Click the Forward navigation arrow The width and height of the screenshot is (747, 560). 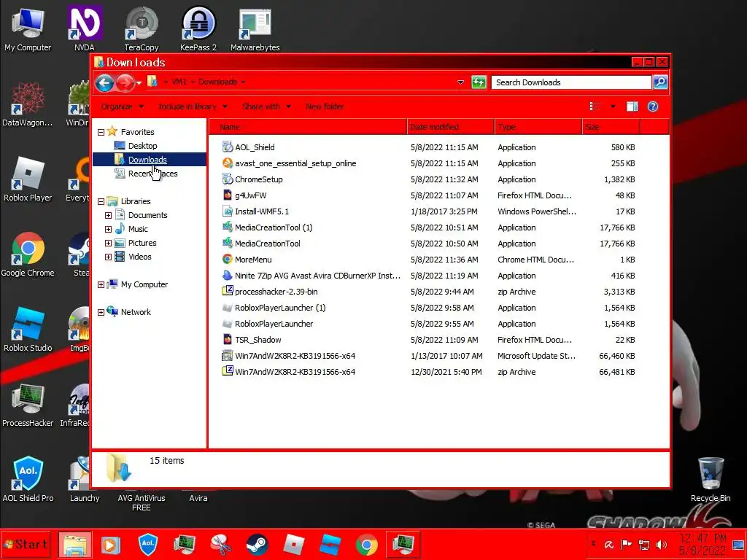(125, 83)
